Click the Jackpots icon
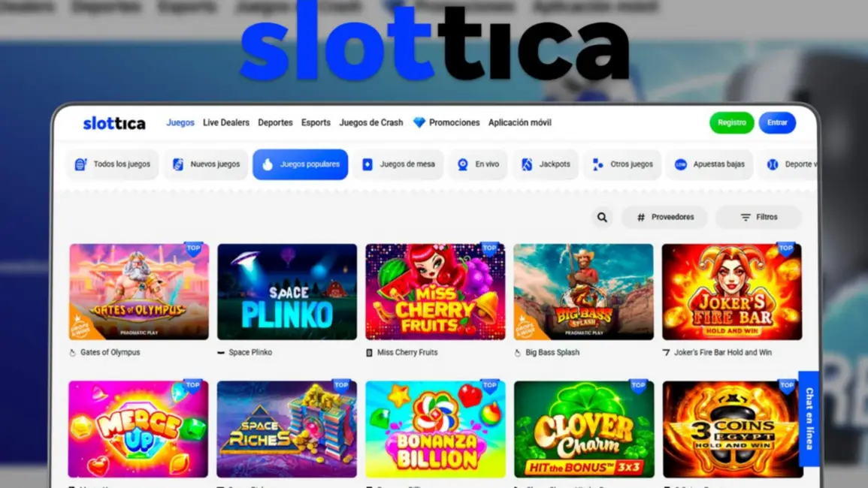868x488 pixels. tap(527, 164)
